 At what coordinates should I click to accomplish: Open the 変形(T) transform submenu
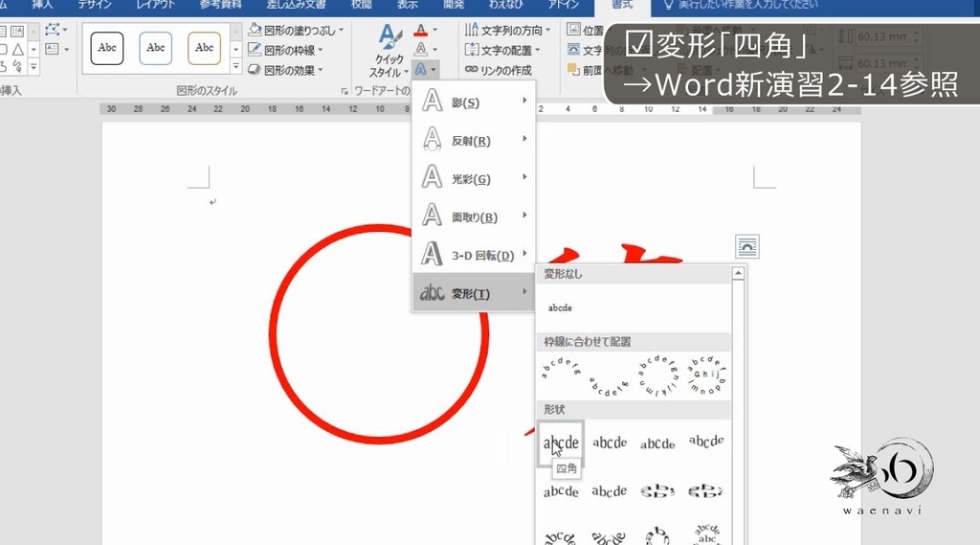tap(474, 293)
